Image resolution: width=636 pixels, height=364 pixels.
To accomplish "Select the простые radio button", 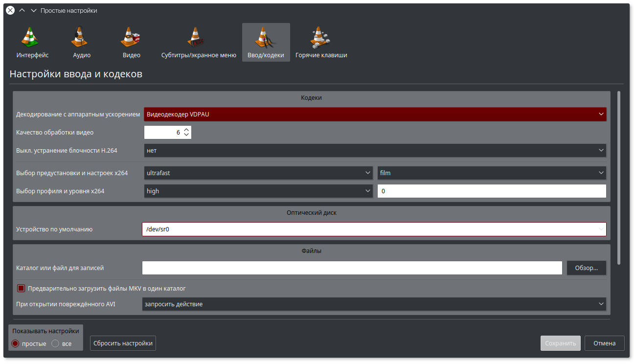I will (15, 343).
